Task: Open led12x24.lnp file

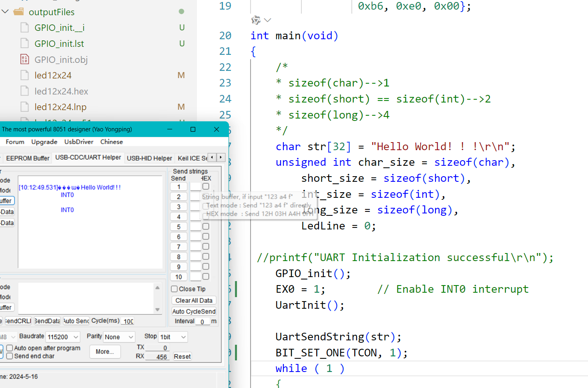Action: (60, 107)
